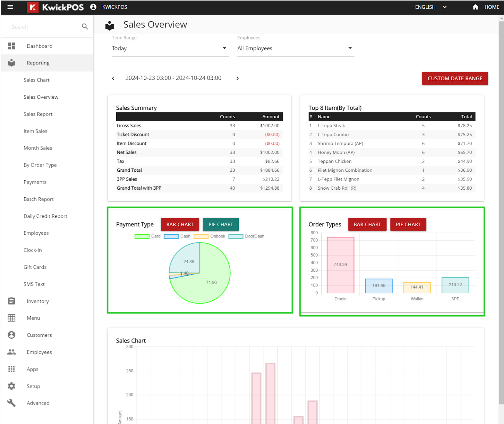This screenshot has width=504, height=424.
Task: Click the Setup gear icon
Action: pyautogui.click(x=12, y=386)
